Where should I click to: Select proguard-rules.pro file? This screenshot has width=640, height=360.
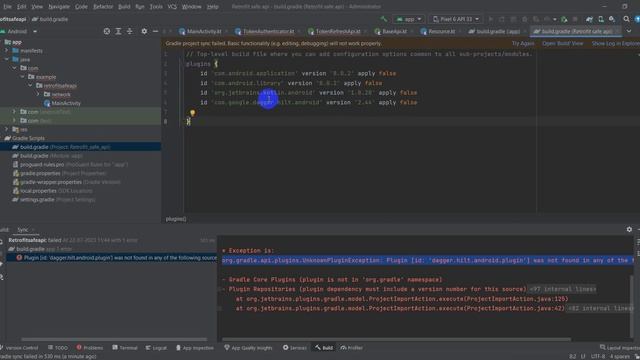coord(42,164)
